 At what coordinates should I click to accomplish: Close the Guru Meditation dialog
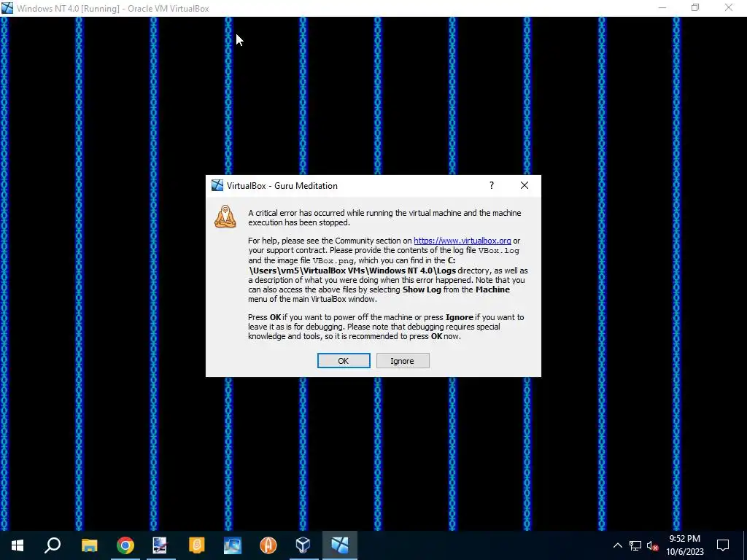[x=524, y=185]
